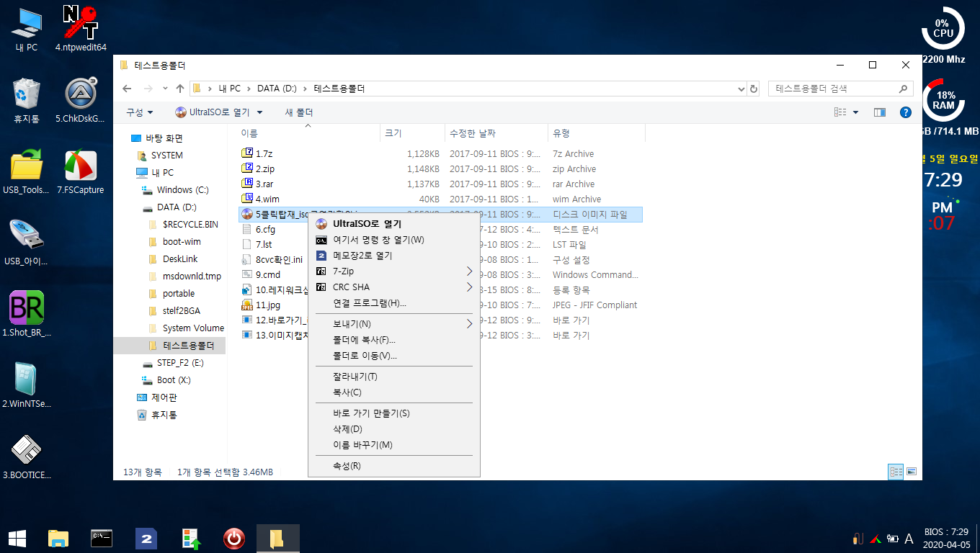Screen dimensions: 980x553
Task: Open the command prompt taskbar icon
Action: coord(102,538)
